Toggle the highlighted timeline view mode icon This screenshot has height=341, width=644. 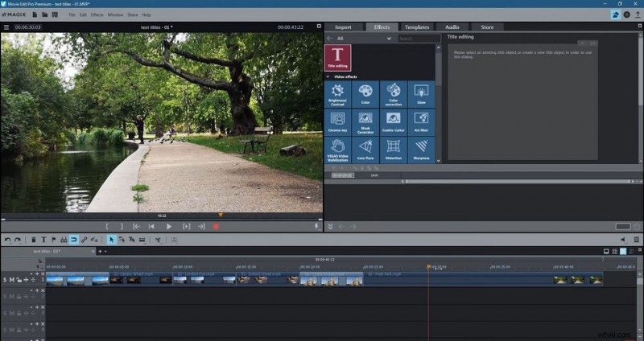pyautogui.click(x=623, y=251)
